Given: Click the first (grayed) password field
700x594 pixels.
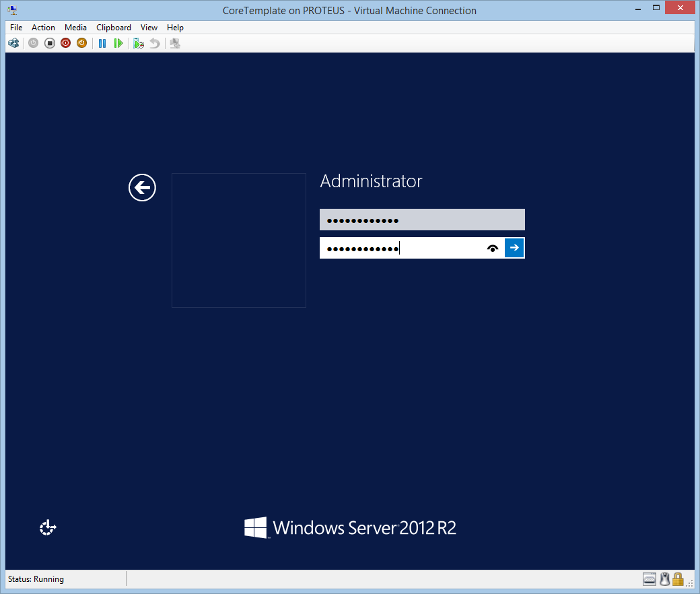Looking at the screenshot, I should 421,220.
